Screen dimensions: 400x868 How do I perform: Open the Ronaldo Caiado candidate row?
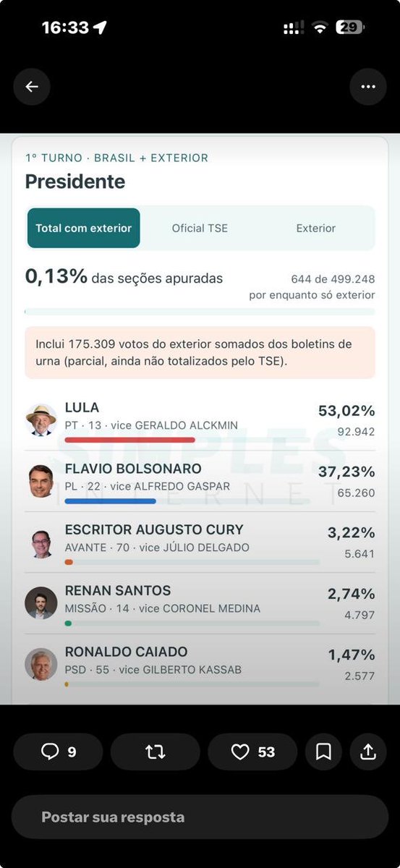pos(200,664)
